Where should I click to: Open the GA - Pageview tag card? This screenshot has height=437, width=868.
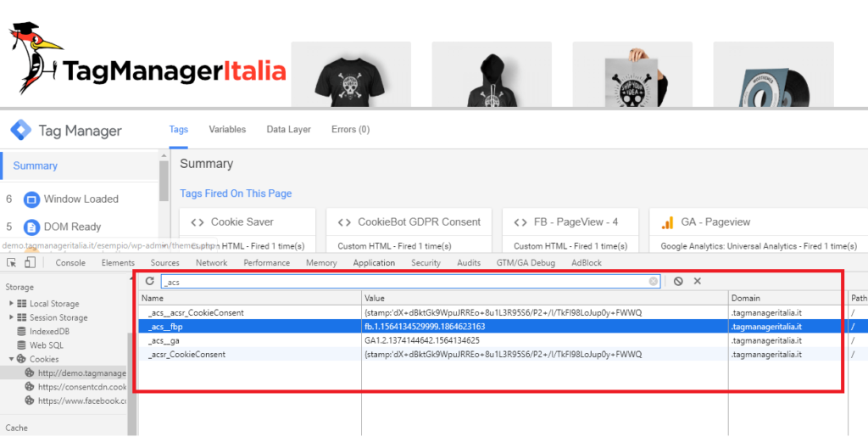[x=759, y=231]
